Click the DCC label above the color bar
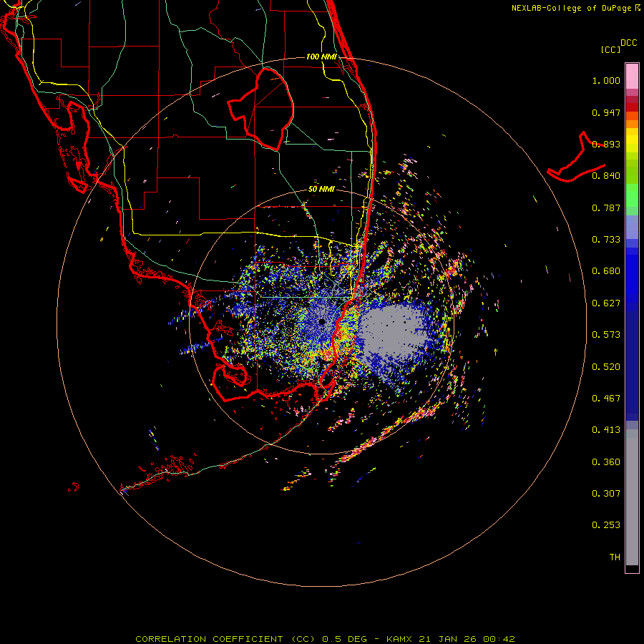This screenshot has height=644, width=644. tap(628, 43)
